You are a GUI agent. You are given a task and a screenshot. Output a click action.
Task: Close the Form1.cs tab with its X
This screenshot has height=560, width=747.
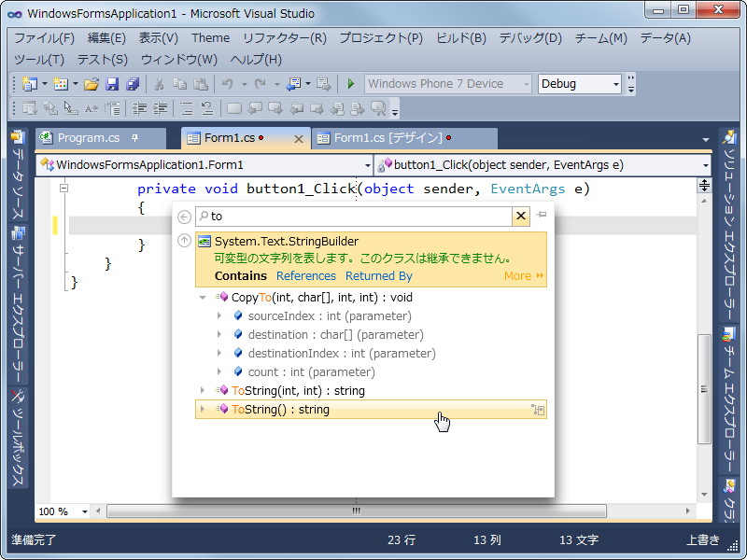[299, 139]
